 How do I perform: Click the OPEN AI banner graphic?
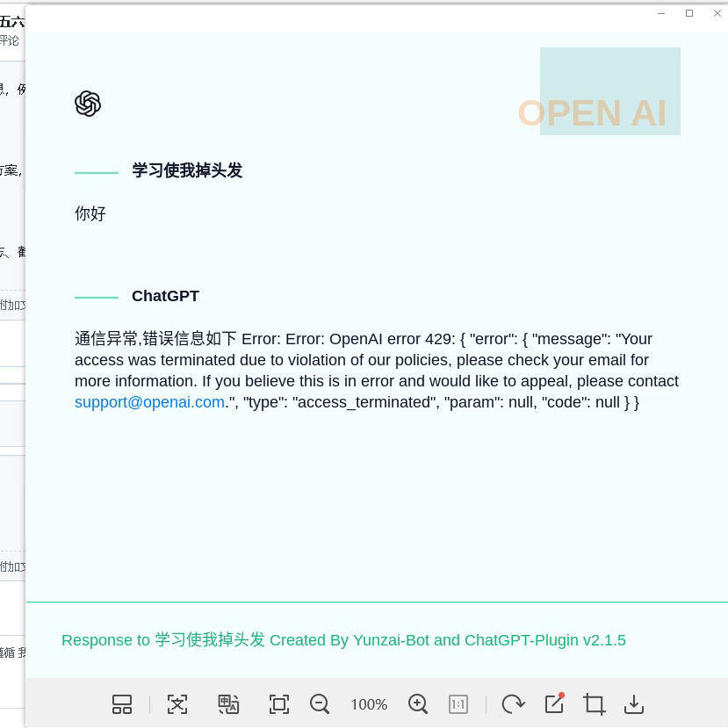coord(600,91)
